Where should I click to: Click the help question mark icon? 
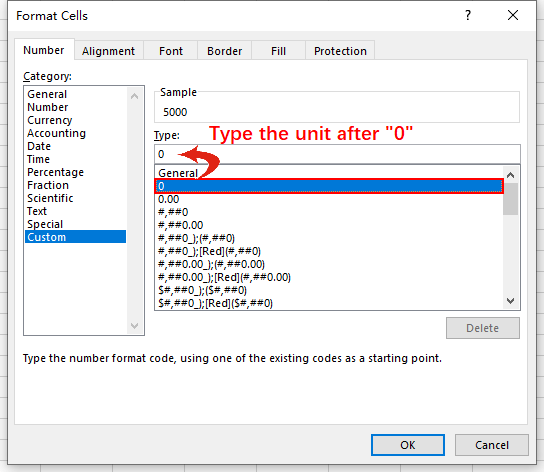coord(468,15)
